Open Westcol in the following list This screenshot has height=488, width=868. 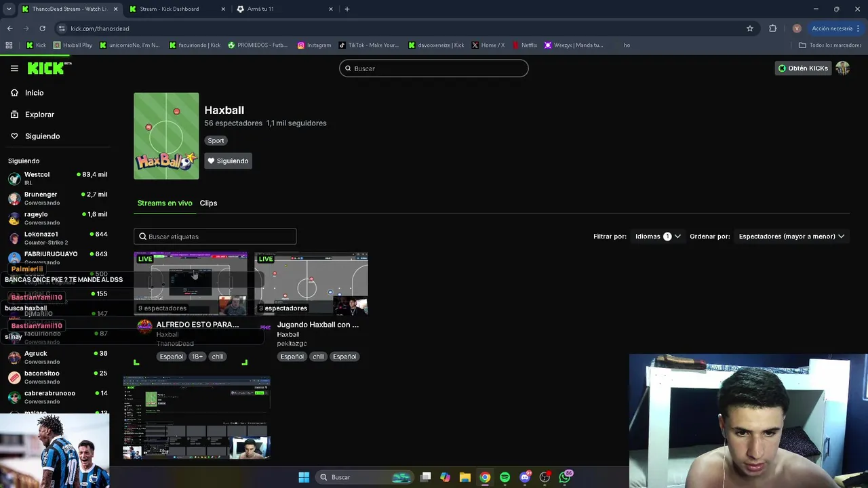58,178
